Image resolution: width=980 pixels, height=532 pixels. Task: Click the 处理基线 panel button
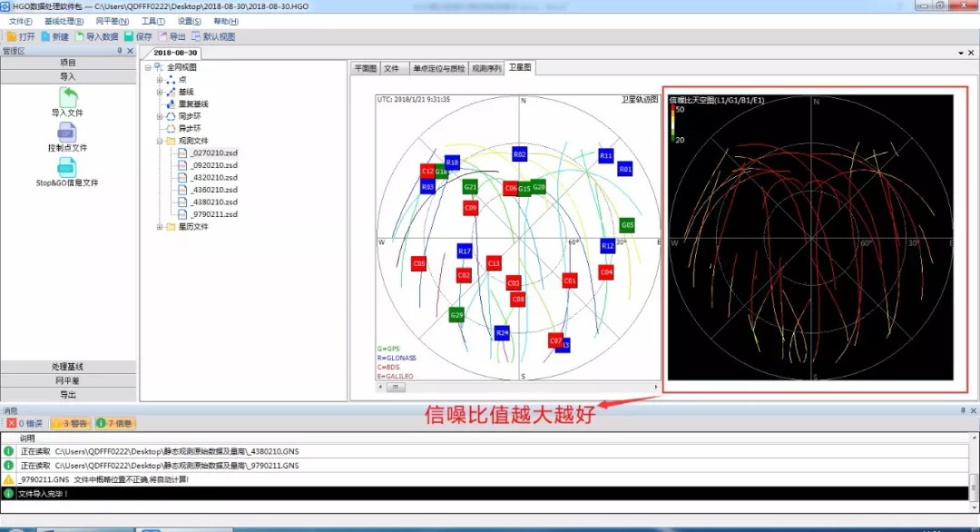tap(68, 367)
